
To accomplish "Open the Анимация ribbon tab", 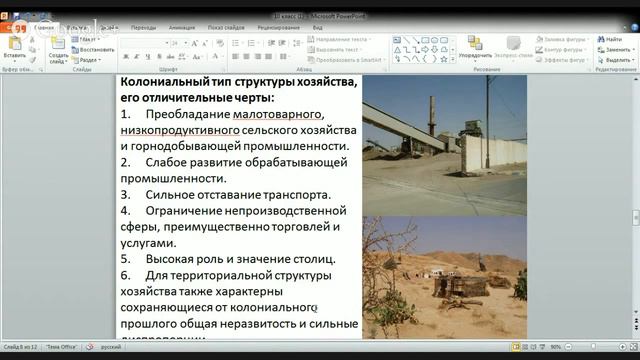I will click(182, 28).
